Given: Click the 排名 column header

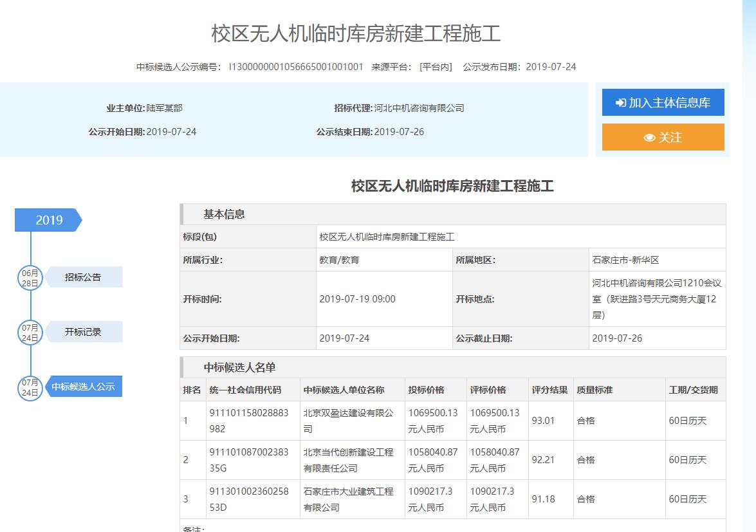Looking at the screenshot, I should pos(192,390).
